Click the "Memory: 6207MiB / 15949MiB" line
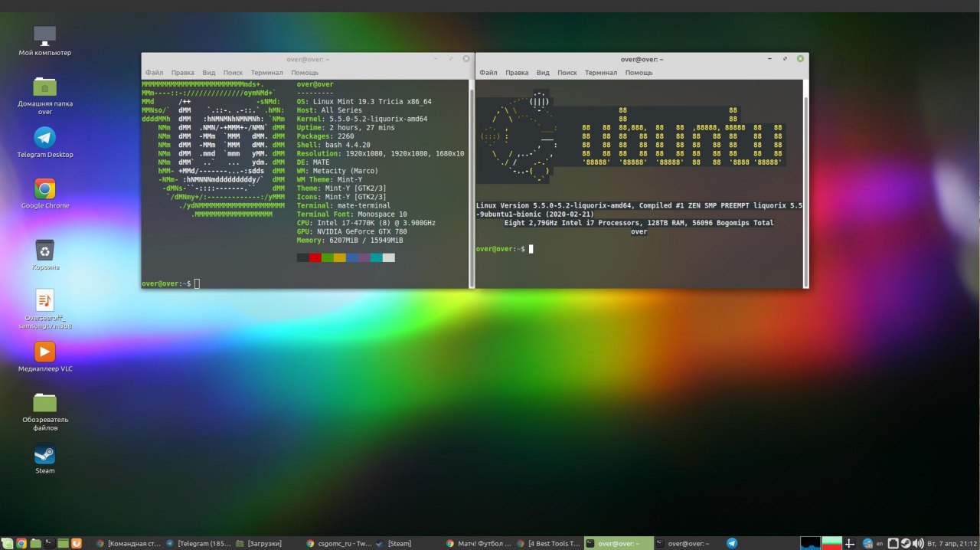The image size is (980, 550). point(350,241)
